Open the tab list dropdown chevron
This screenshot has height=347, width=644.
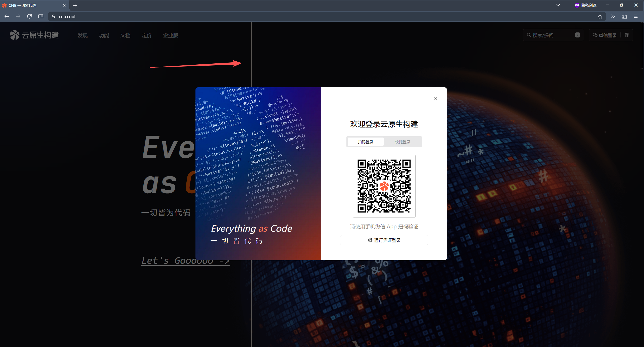558,5
